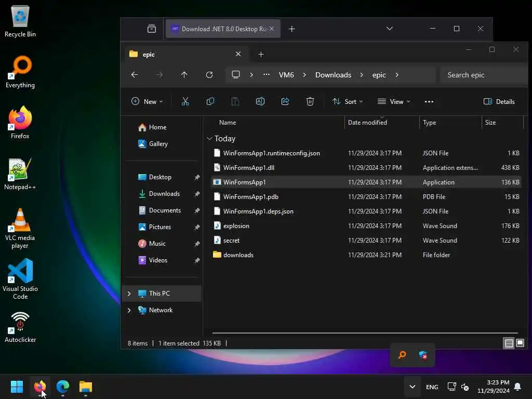Screen dimensions: 532x399
Task: Open the Sort dropdown menu
Action: pos(348,101)
